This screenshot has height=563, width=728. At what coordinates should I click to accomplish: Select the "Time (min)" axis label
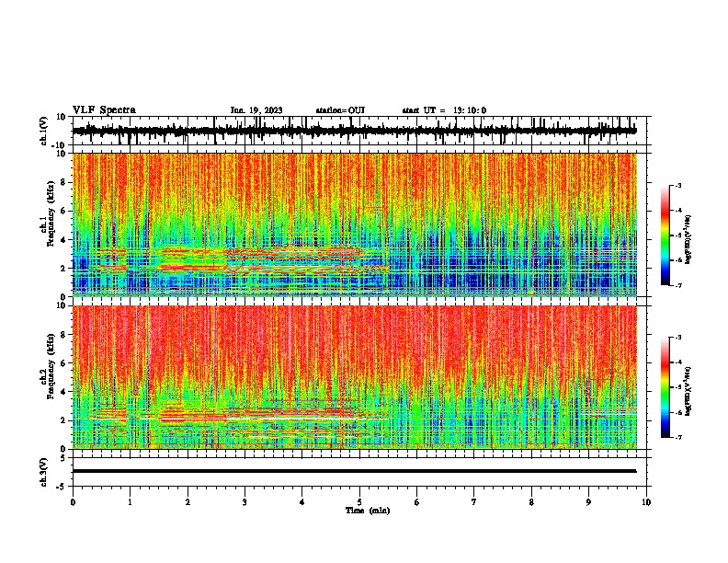click(x=368, y=511)
